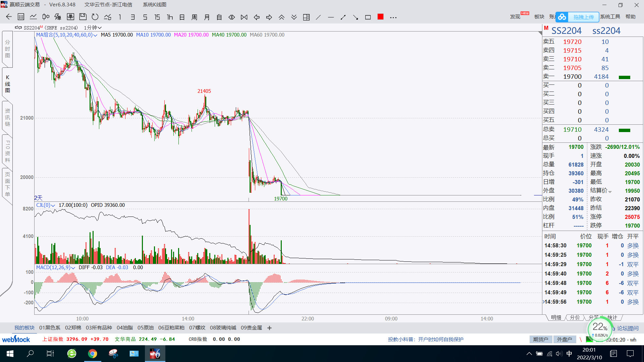Select the up-right arrow drawing tool
This screenshot has width=644, height=362.
343,17
